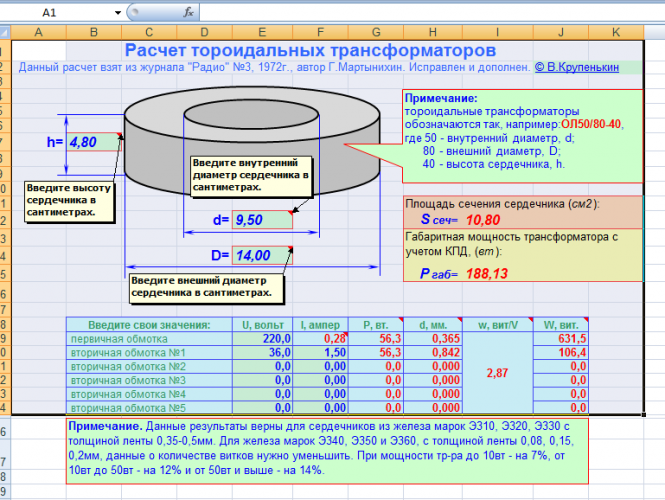Click the w, вит/V column header cell
Viewport: 665px width, 500px height.
point(497,325)
